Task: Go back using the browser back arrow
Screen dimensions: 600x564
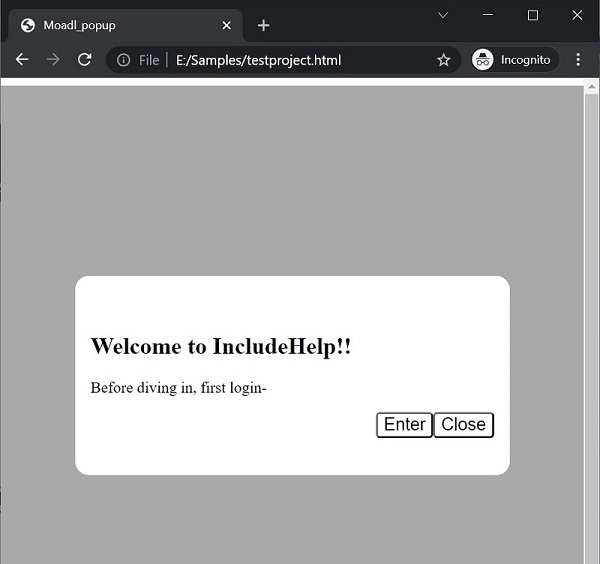Action: [x=22, y=60]
